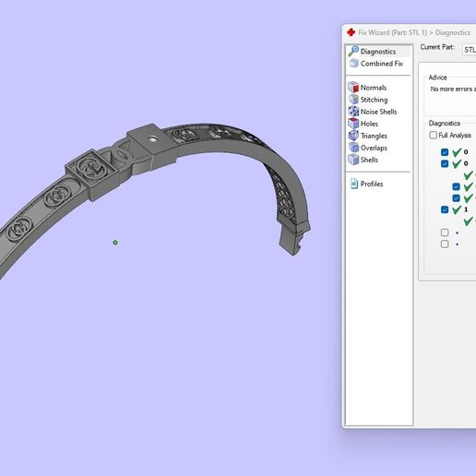The image size is (476, 476).
Task: Click the red cross Fix Wizard icon
Action: (351, 32)
